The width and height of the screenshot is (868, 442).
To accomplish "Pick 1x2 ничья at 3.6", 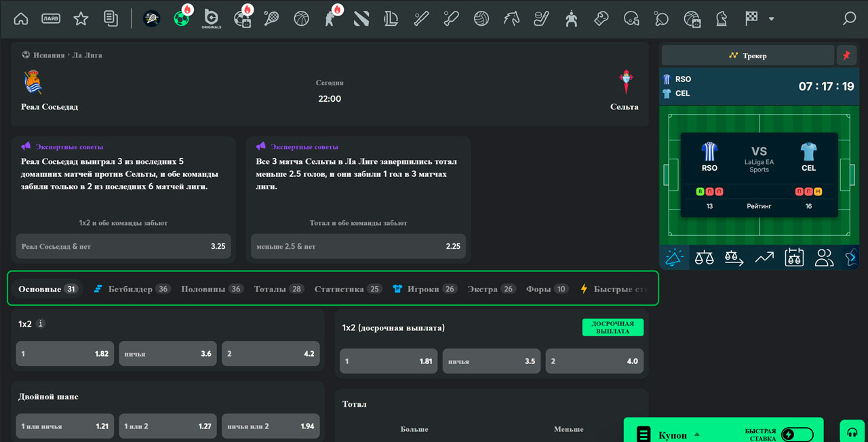I will (x=168, y=353).
